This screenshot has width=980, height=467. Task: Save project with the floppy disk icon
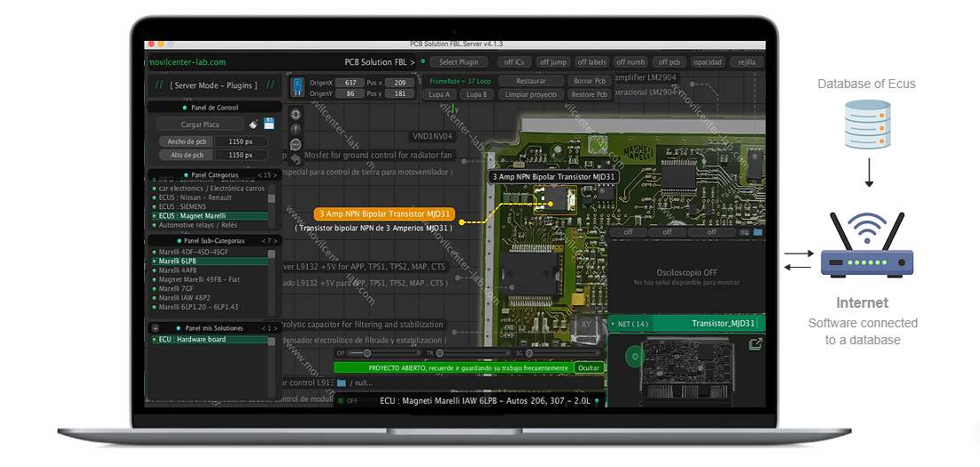pyautogui.click(x=269, y=124)
